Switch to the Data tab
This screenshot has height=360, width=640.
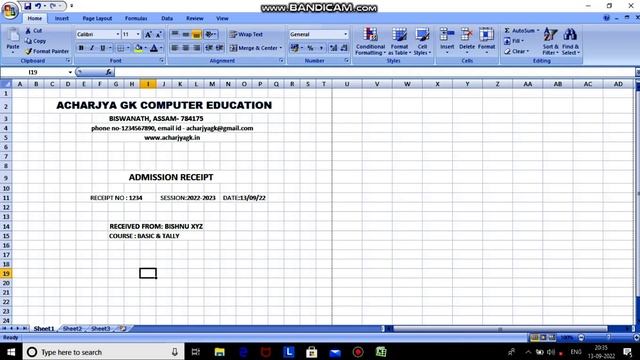[x=167, y=18]
